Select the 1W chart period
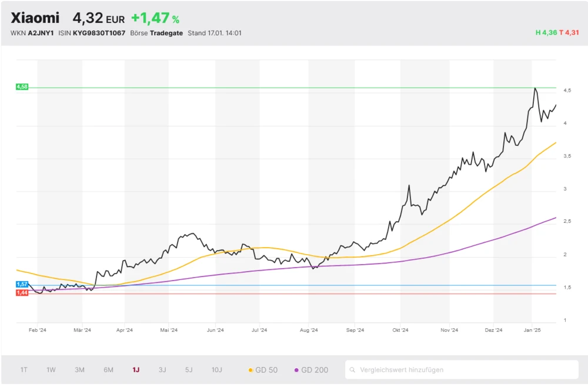This screenshot has width=588, height=387. 51,370
